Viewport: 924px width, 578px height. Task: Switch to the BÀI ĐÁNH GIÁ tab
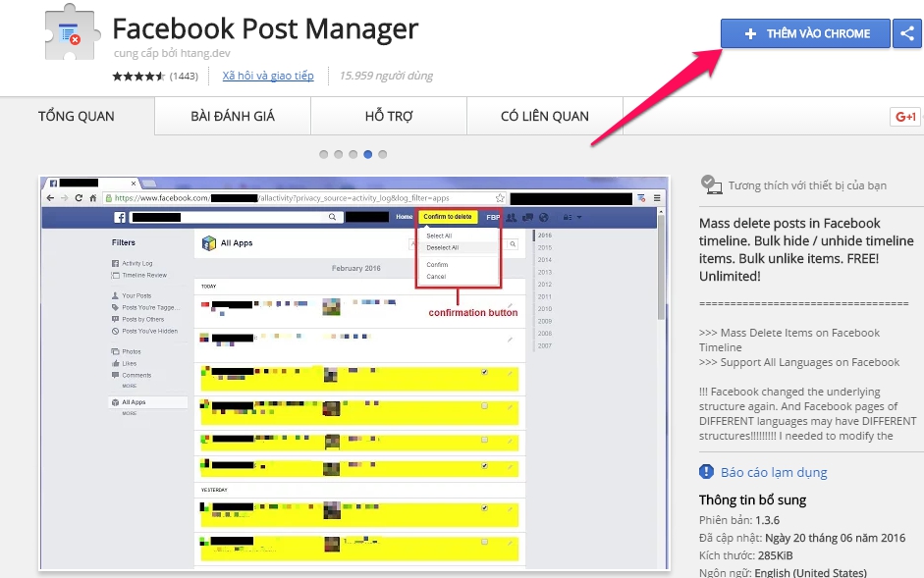click(231, 115)
